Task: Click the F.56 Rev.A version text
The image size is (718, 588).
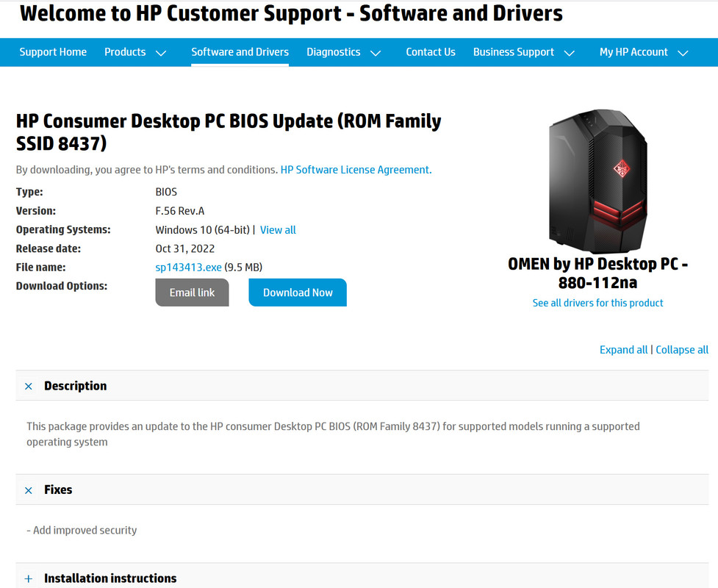Action: pos(180,211)
